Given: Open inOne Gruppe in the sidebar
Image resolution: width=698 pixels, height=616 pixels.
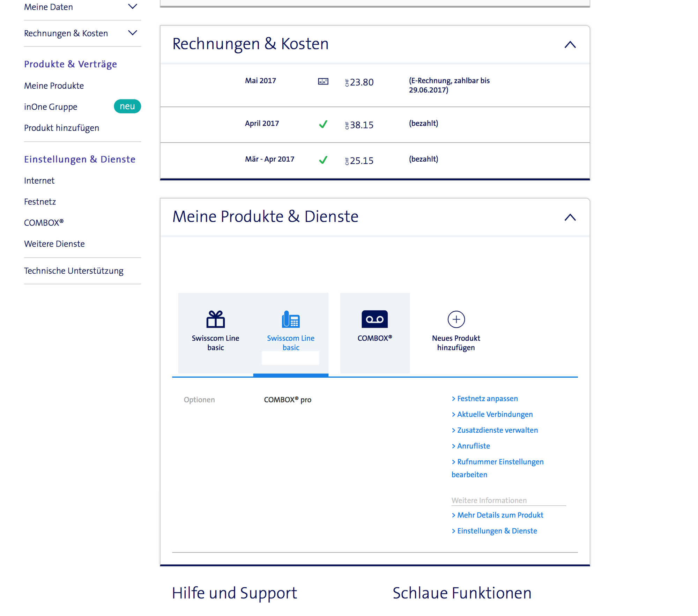Looking at the screenshot, I should click(51, 107).
